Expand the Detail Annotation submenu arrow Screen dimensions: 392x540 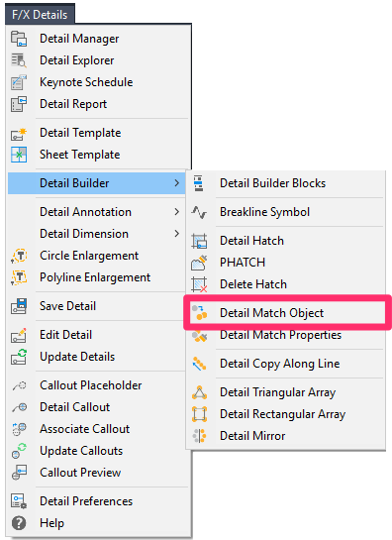pos(176,212)
